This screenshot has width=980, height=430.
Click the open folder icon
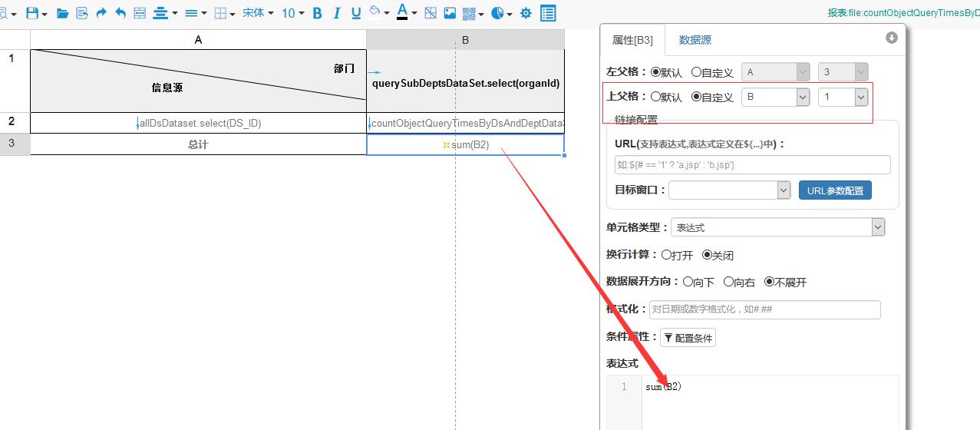click(x=62, y=13)
